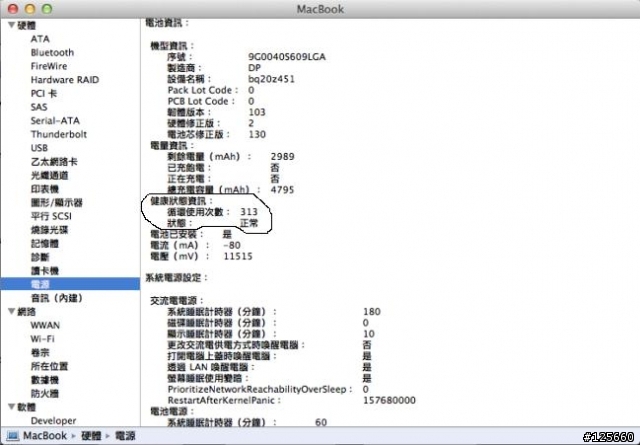The width and height of the screenshot is (640, 445).
Task: Click the cell revision value 130
Action: [257, 134]
